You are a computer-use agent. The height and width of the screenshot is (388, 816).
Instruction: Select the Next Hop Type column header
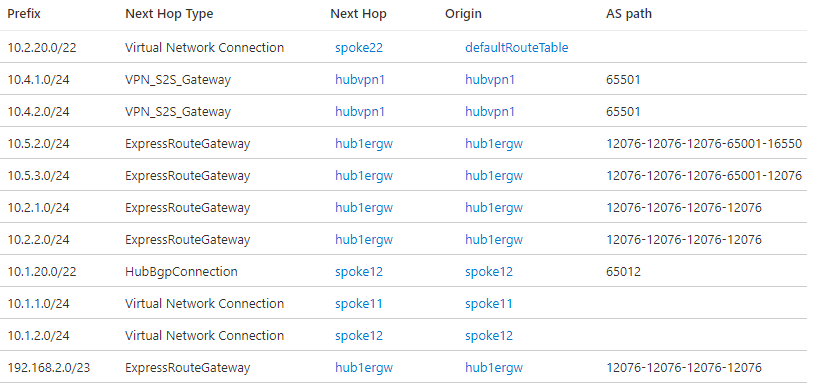[x=169, y=14]
